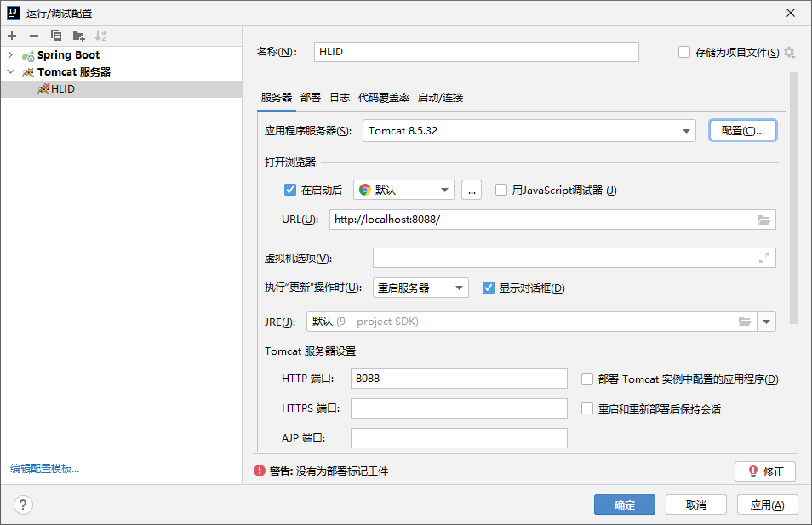Switch to the 代码覆盖率 tab
812x525 pixels.
click(x=384, y=98)
